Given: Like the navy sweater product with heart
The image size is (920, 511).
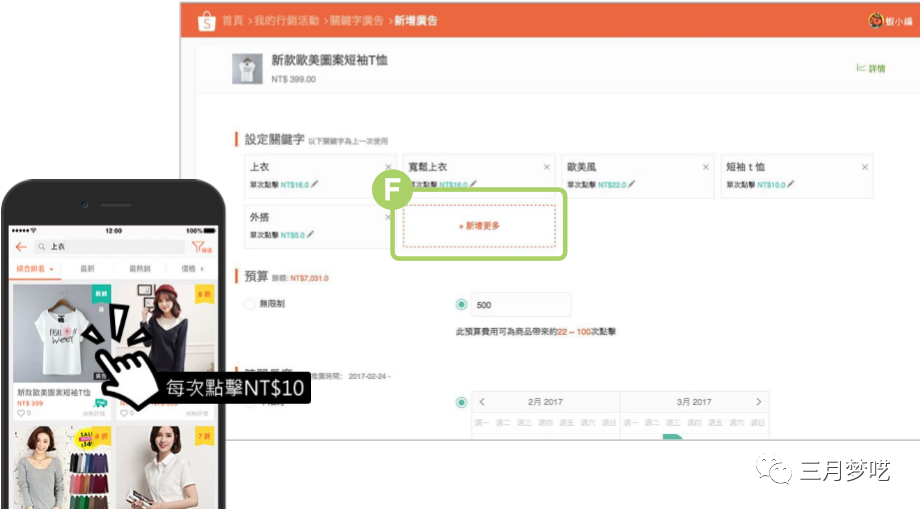Looking at the screenshot, I should coord(124,414).
